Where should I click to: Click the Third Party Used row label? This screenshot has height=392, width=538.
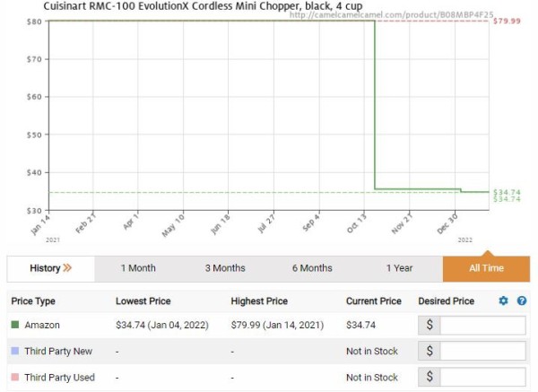[60, 378]
